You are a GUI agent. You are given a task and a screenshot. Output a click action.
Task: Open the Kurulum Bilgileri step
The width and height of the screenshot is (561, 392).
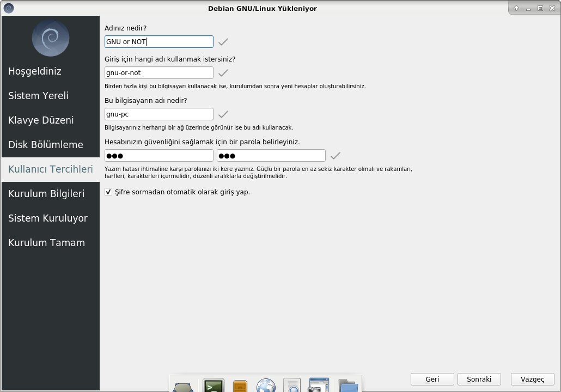point(46,193)
